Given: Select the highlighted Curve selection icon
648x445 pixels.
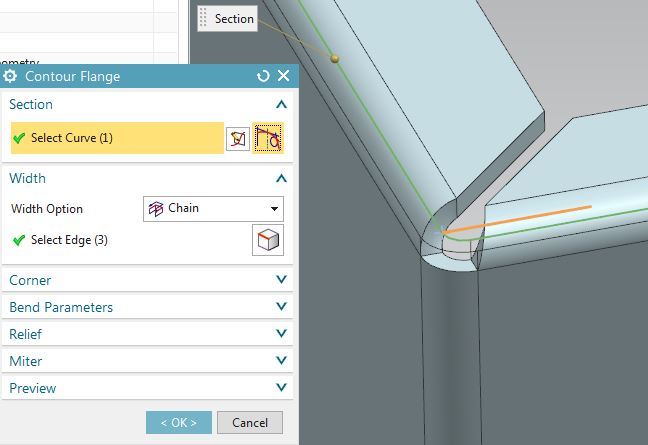Looking at the screenshot, I should coord(268,138).
